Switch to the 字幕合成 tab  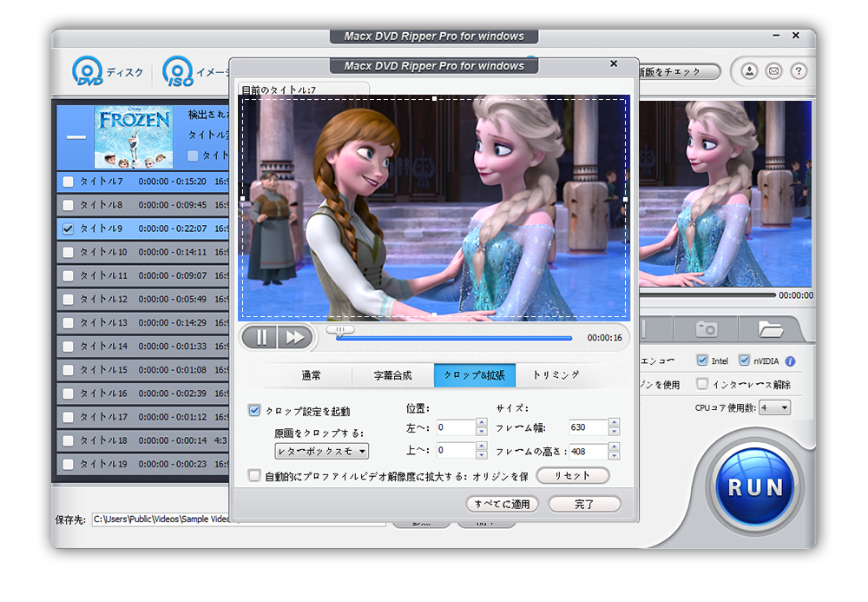tap(393, 375)
